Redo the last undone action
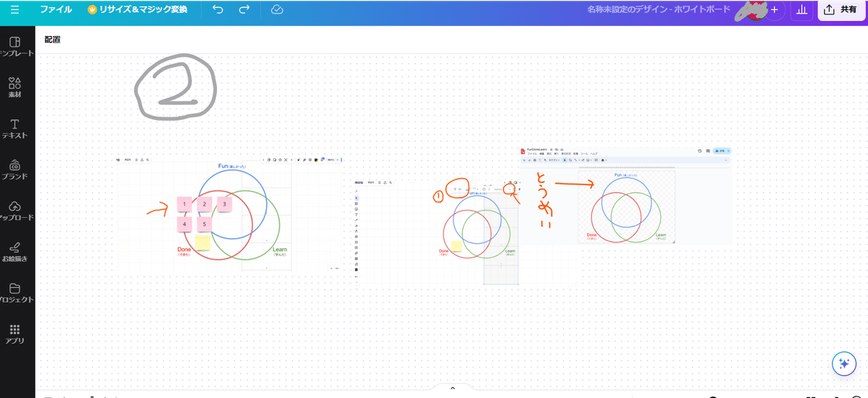 tap(244, 10)
